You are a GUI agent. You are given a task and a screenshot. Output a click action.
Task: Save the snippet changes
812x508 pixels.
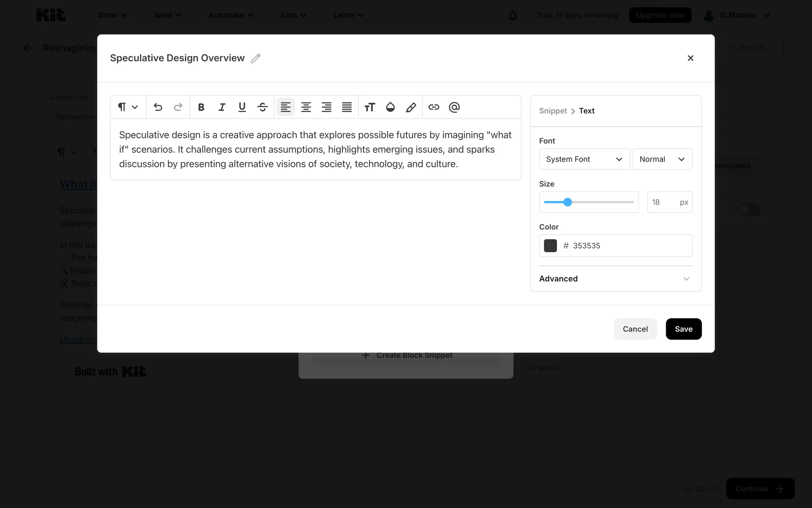tap(683, 329)
